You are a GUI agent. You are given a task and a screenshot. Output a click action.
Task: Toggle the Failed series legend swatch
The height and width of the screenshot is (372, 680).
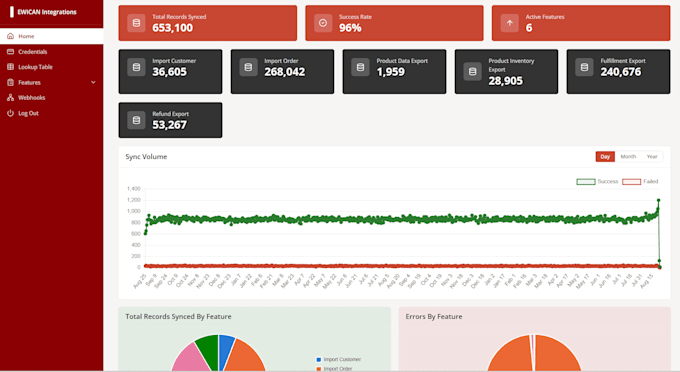631,182
